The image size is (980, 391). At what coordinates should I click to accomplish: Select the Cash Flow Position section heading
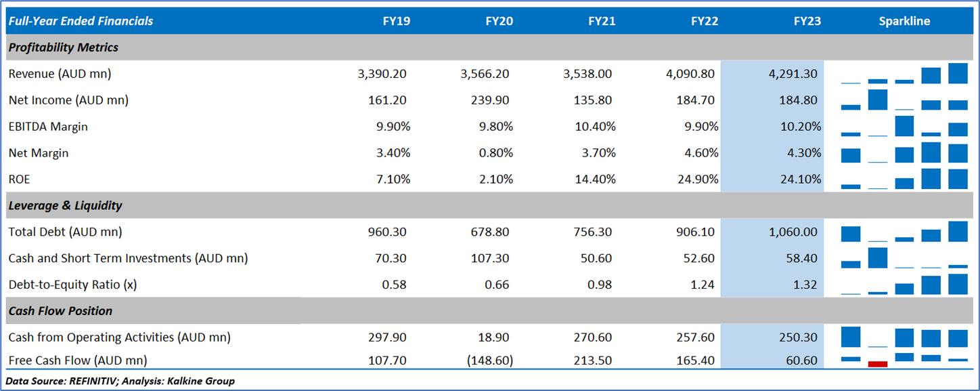(x=60, y=311)
